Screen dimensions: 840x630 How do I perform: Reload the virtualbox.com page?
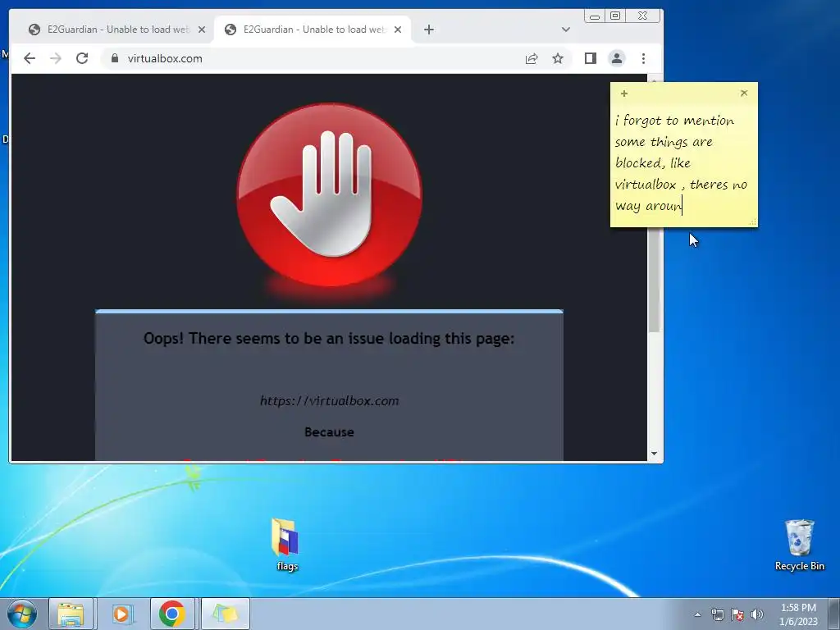click(x=82, y=58)
